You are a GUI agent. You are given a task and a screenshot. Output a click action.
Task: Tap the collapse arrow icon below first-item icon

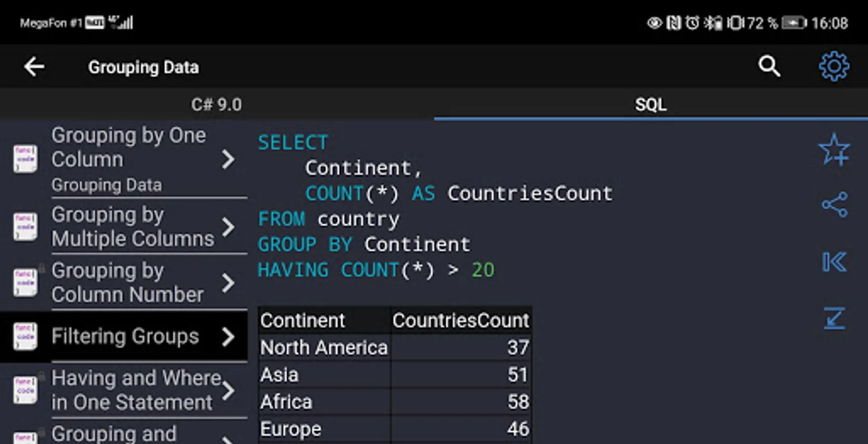pos(834,318)
